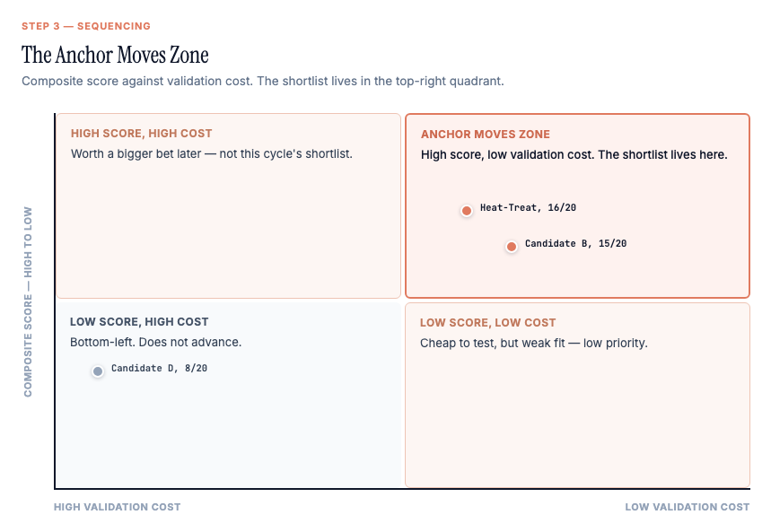Click the Heat-Treat orange data point
This screenshot has height=532, width=771.
click(x=467, y=211)
